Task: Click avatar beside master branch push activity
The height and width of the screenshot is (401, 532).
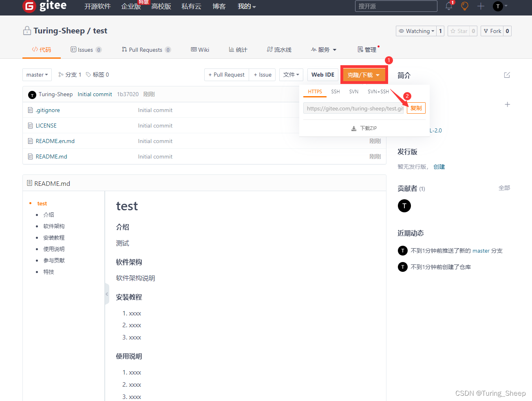Action: coord(402,251)
